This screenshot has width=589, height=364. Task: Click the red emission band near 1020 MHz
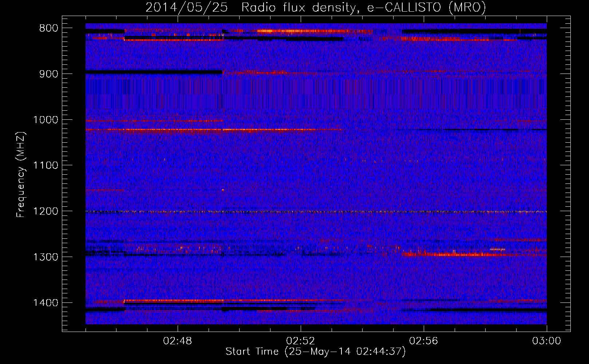click(214, 130)
